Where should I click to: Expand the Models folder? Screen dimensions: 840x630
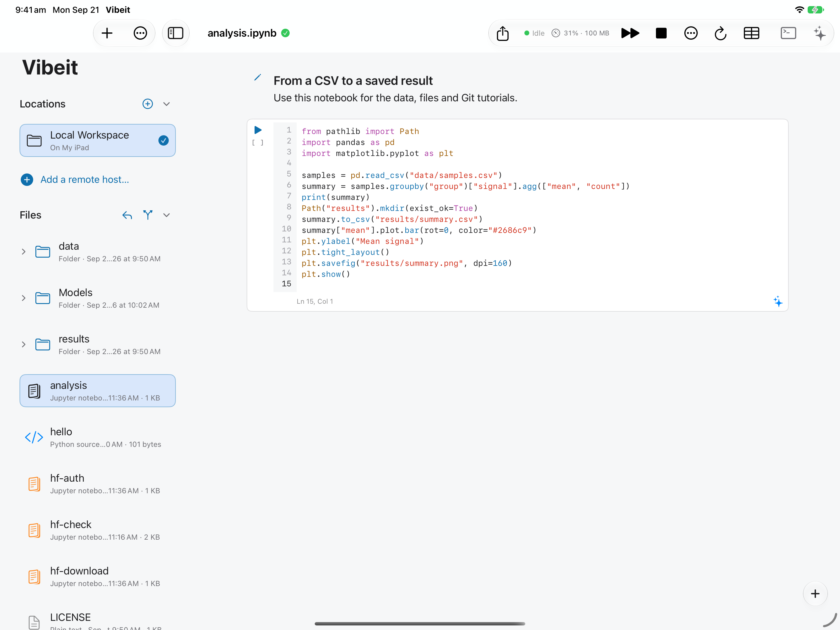click(24, 298)
